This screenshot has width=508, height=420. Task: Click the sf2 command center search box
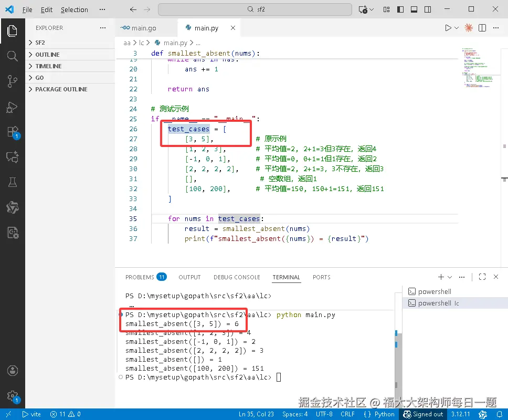(x=255, y=9)
